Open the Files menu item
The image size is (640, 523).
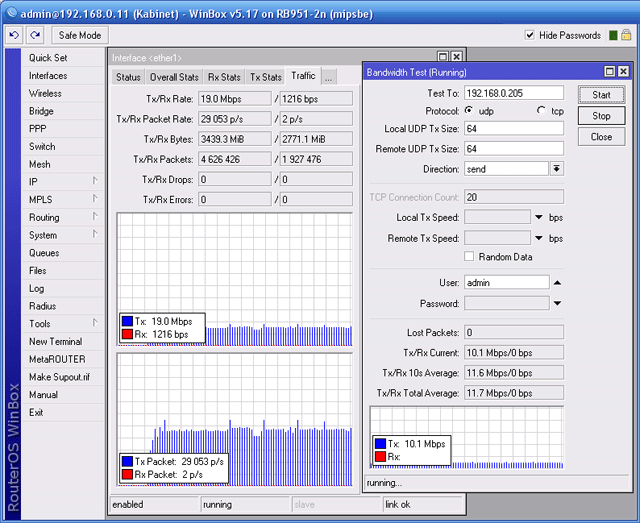point(63,270)
